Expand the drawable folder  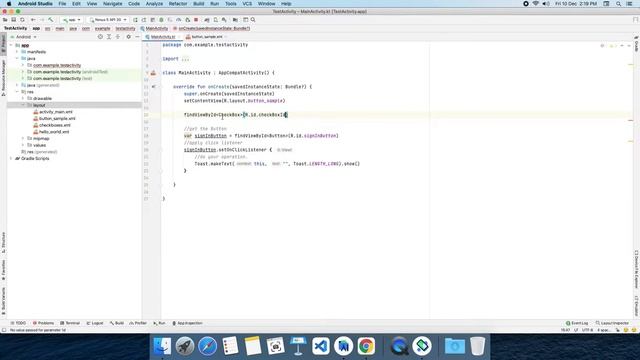pos(23,98)
